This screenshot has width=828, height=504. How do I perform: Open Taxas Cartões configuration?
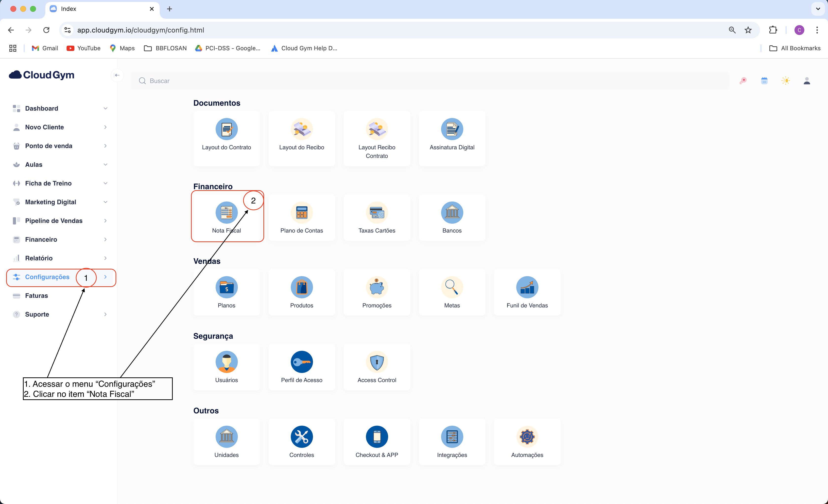[376, 213]
